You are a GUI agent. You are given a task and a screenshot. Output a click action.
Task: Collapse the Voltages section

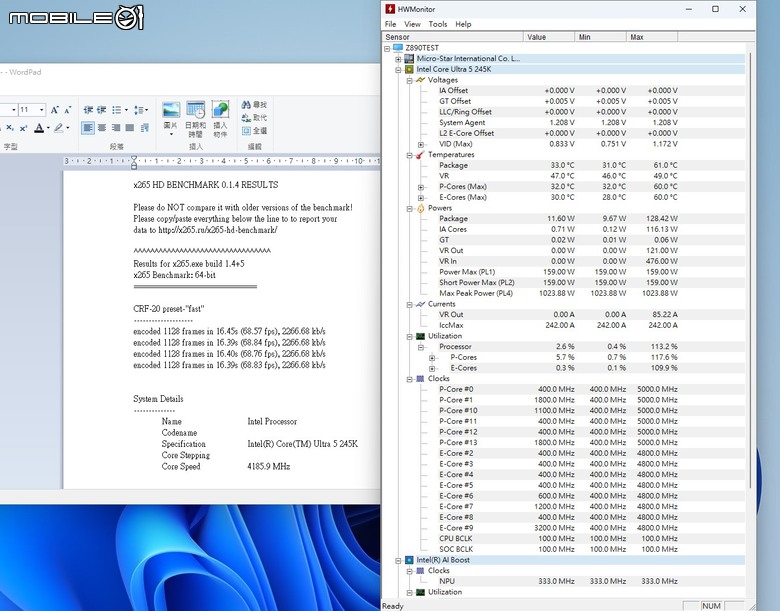coord(409,80)
